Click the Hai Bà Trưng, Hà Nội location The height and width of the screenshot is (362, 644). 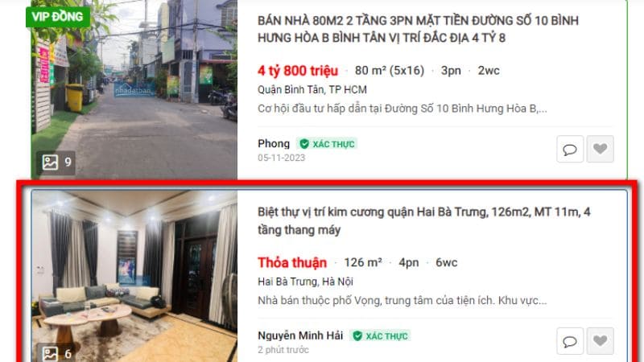click(x=305, y=282)
